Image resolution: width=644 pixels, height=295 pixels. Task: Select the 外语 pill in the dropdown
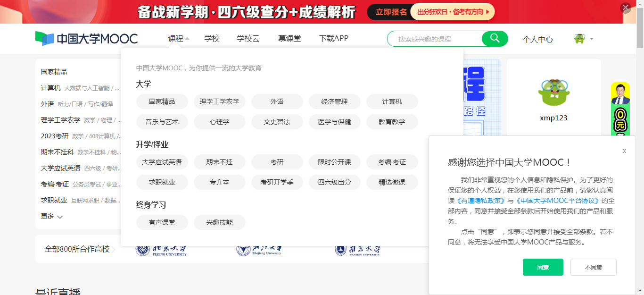277,101
